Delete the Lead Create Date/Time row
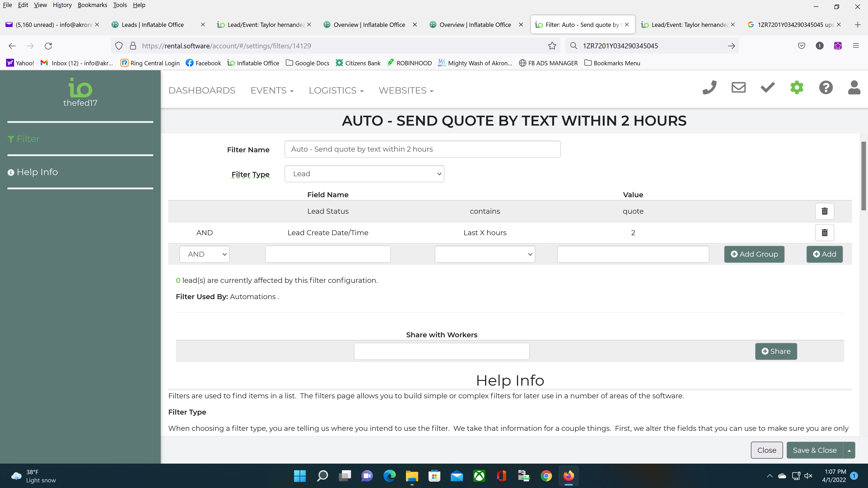This screenshot has height=488, width=868. point(824,233)
